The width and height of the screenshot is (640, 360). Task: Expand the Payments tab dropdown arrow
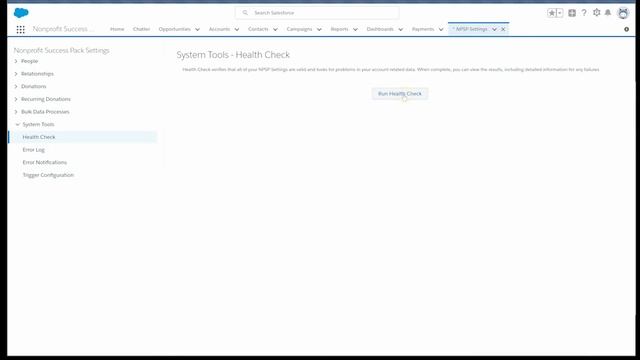pos(441,29)
